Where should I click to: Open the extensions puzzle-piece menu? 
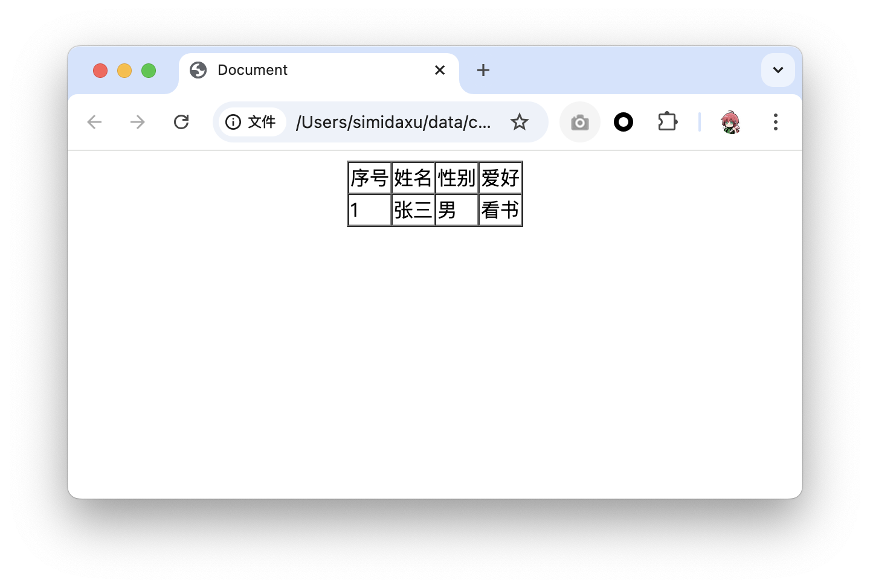tap(668, 122)
